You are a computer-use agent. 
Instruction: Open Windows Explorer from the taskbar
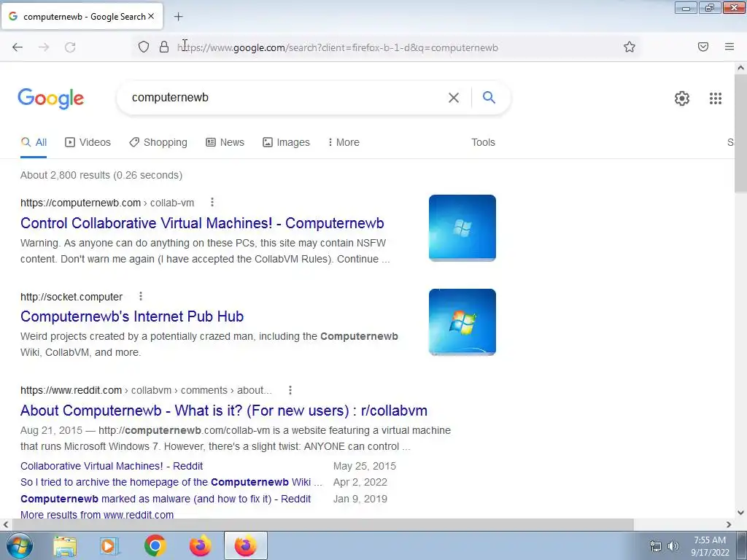[65, 546]
